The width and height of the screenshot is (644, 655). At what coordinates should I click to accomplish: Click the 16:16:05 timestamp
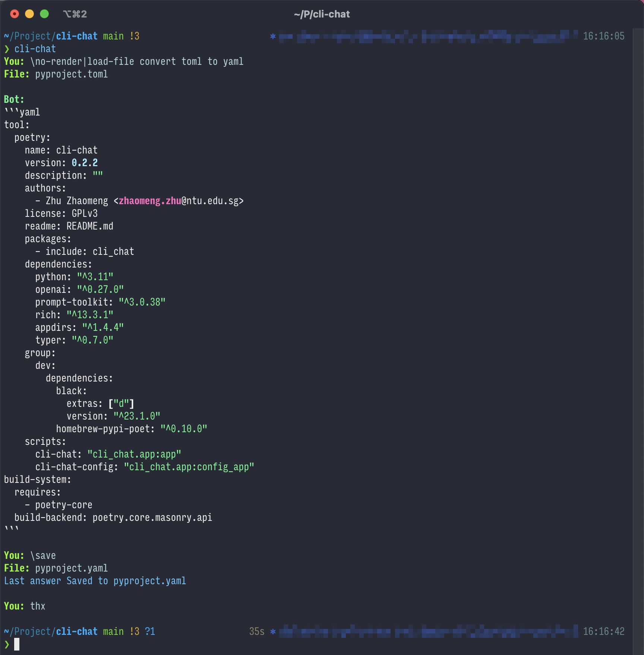pyautogui.click(x=604, y=36)
